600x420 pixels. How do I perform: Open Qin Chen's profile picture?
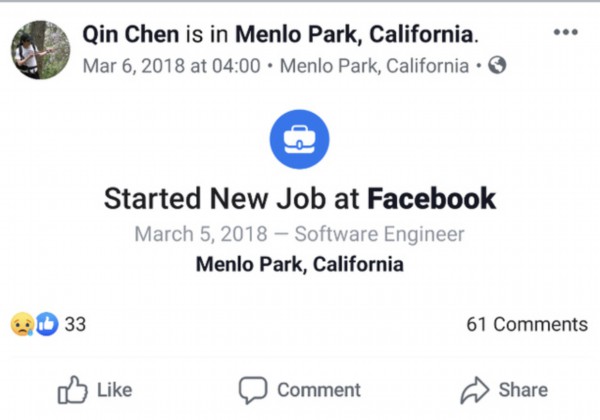tap(40, 50)
